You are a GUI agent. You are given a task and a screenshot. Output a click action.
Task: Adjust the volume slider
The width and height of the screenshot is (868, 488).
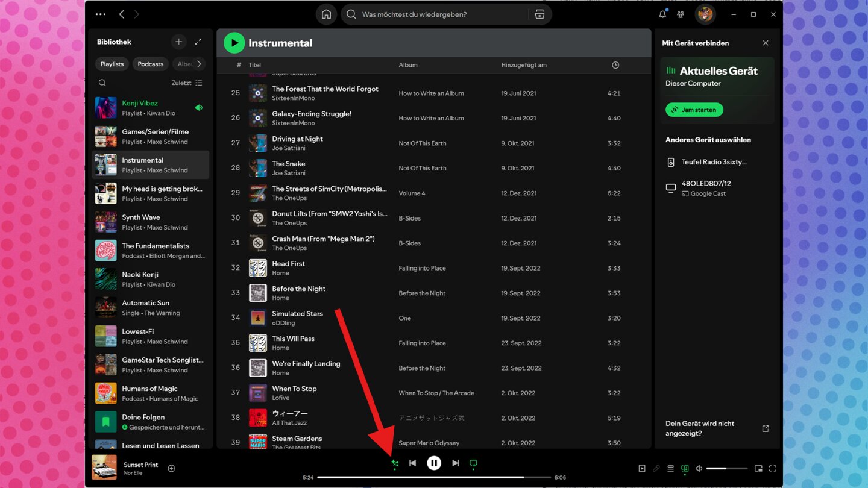tap(726, 469)
